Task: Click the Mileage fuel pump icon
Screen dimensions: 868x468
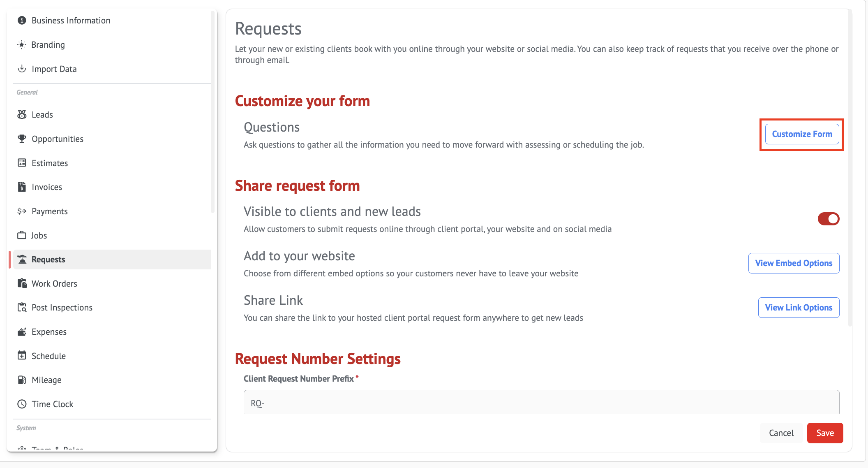Action: pos(22,380)
